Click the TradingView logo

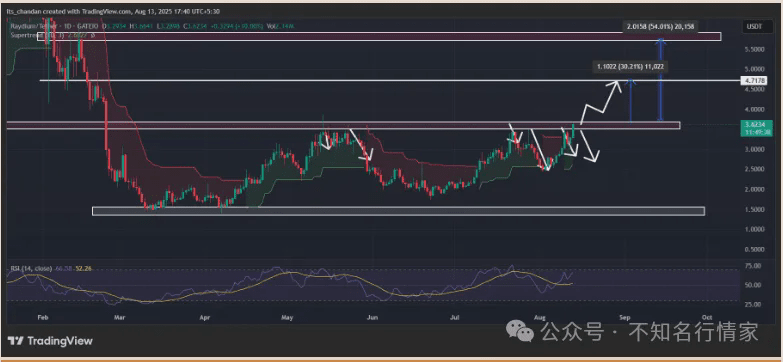[50, 341]
